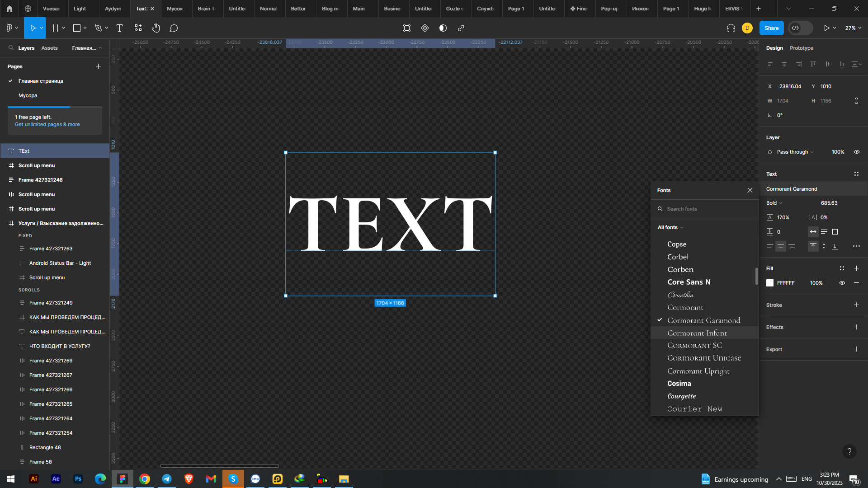Select the Hand tool
Screen dimensions: 868x488
pyautogui.click(x=156, y=28)
